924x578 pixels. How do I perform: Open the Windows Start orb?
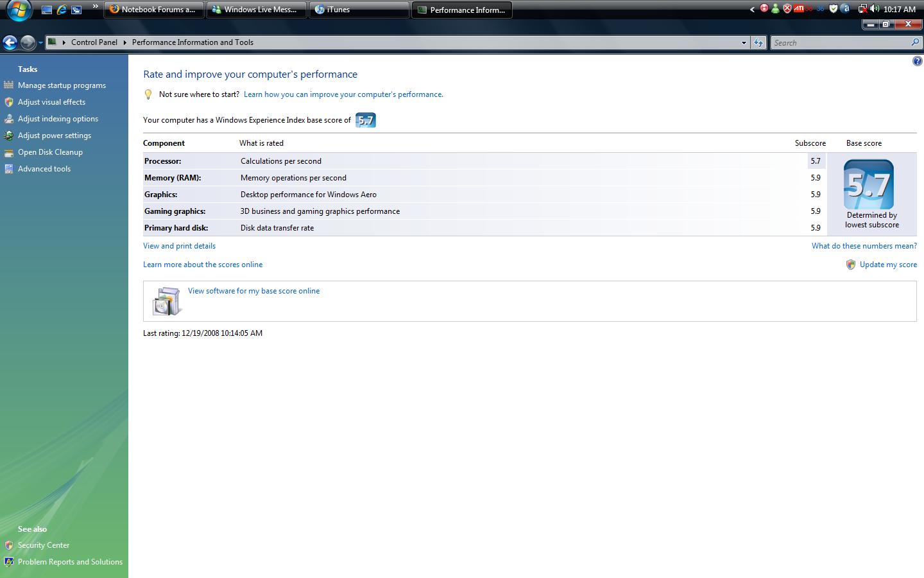pyautogui.click(x=19, y=10)
